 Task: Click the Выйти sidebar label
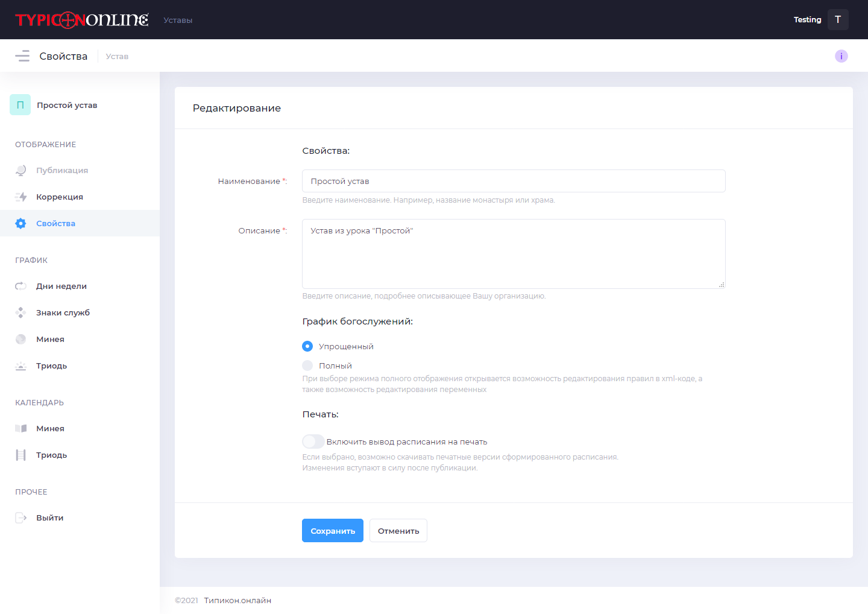[49, 517]
